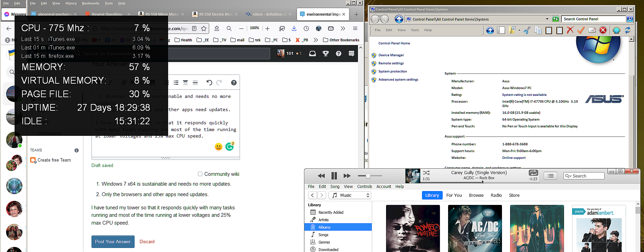Click Create free Team link
Viewport: 644px width, 252px height.
[54, 160]
